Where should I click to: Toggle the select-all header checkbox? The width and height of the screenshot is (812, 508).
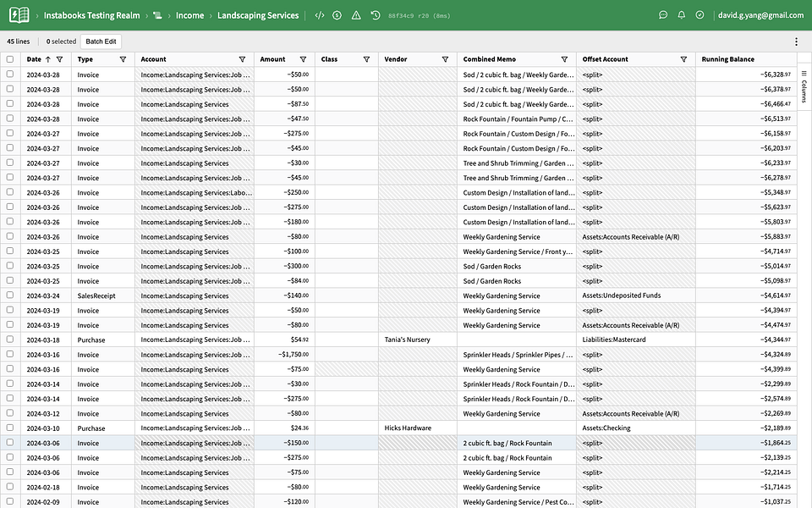[10, 59]
